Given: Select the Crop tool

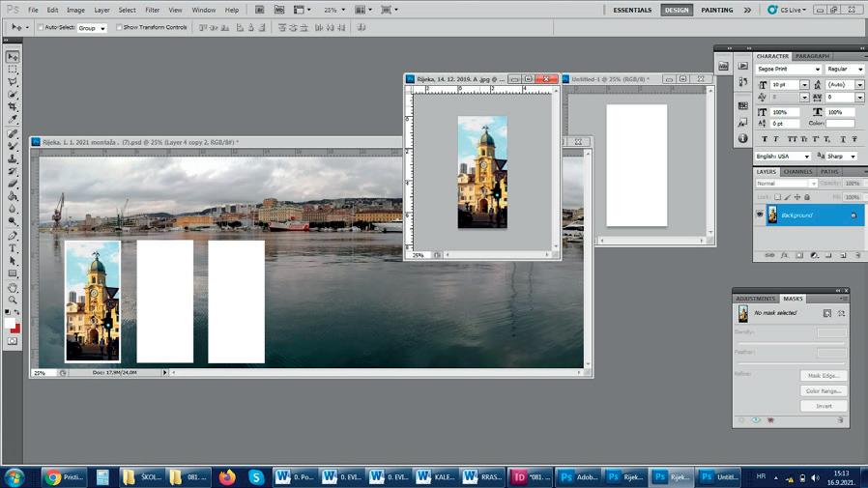Looking at the screenshot, I should pos(13,107).
